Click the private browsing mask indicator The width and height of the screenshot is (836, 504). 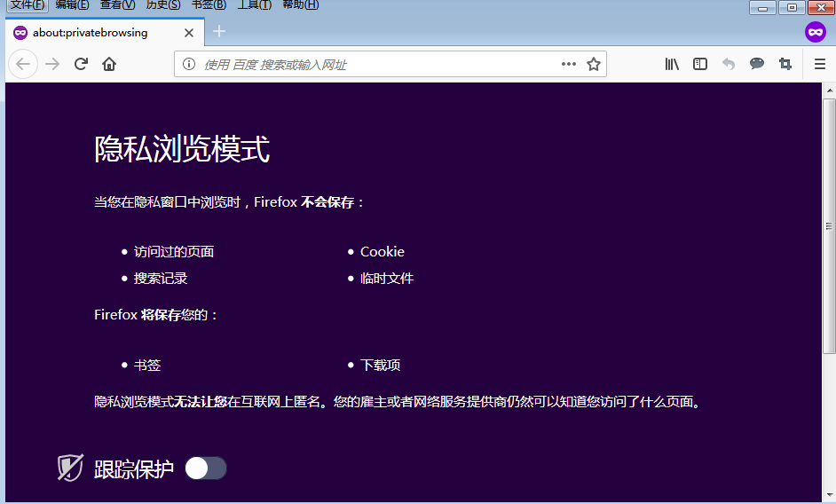pyautogui.click(x=816, y=32)
